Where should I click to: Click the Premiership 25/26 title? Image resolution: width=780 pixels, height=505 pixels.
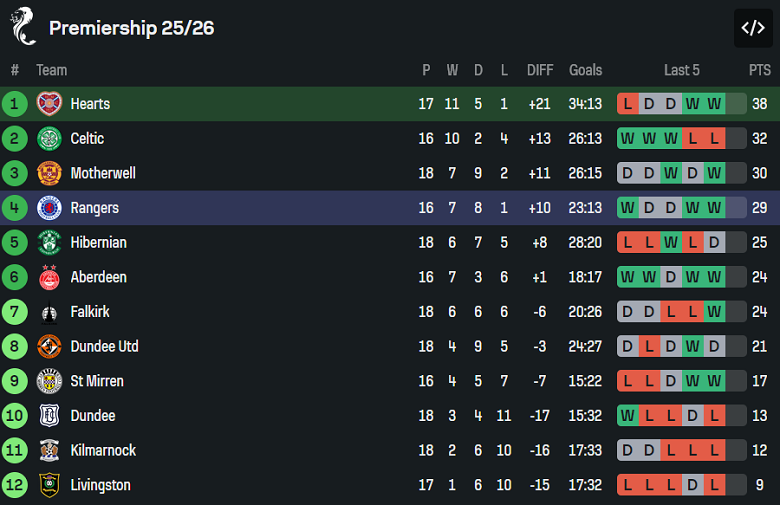point(131,28)
